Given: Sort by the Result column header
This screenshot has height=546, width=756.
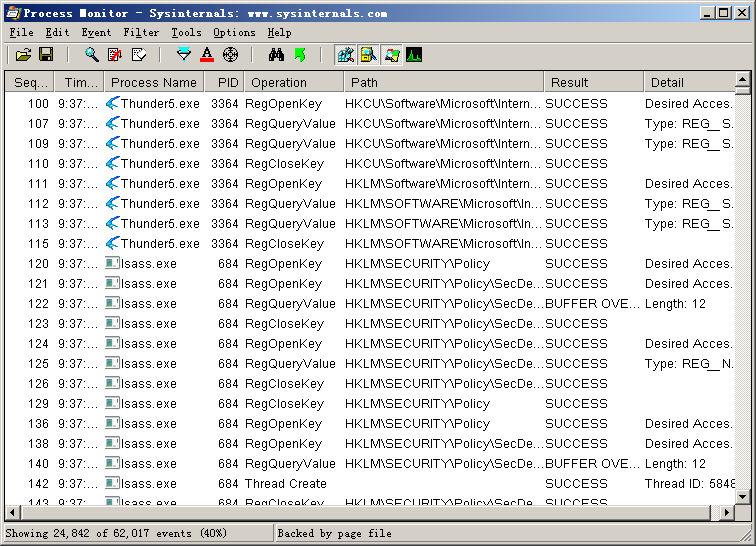Looking at the screenshot, I should pyautogui.click(x=594, y=82).
